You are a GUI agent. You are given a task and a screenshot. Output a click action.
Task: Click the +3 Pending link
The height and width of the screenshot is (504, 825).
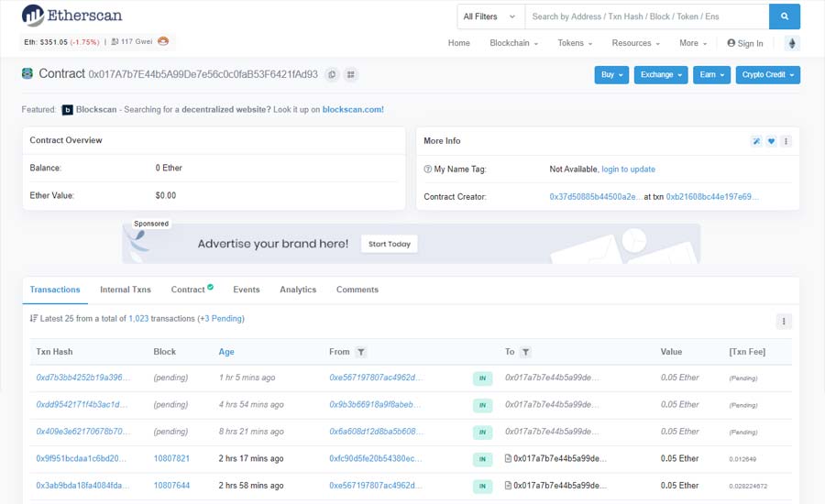221,318
